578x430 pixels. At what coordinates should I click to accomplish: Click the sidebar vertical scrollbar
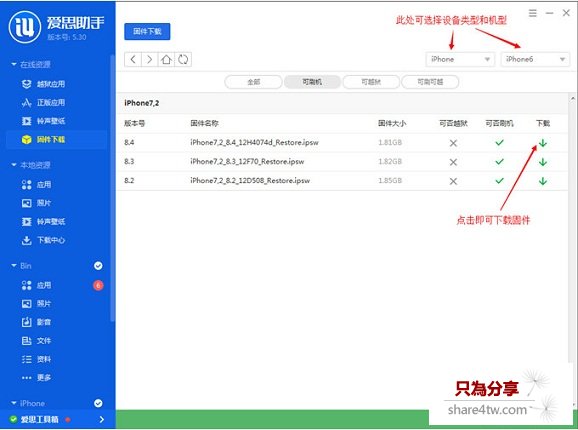113,188
